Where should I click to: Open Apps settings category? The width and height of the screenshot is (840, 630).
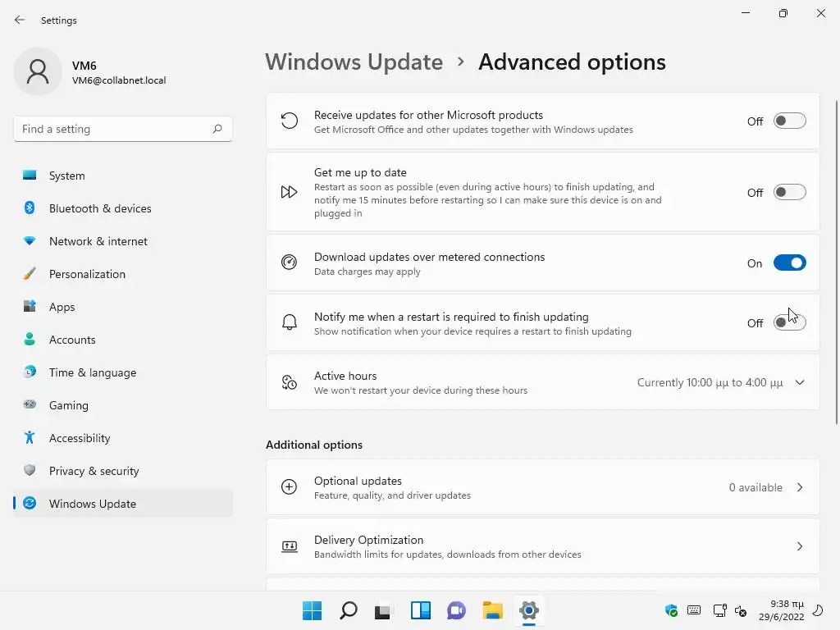tap(123, 307)
